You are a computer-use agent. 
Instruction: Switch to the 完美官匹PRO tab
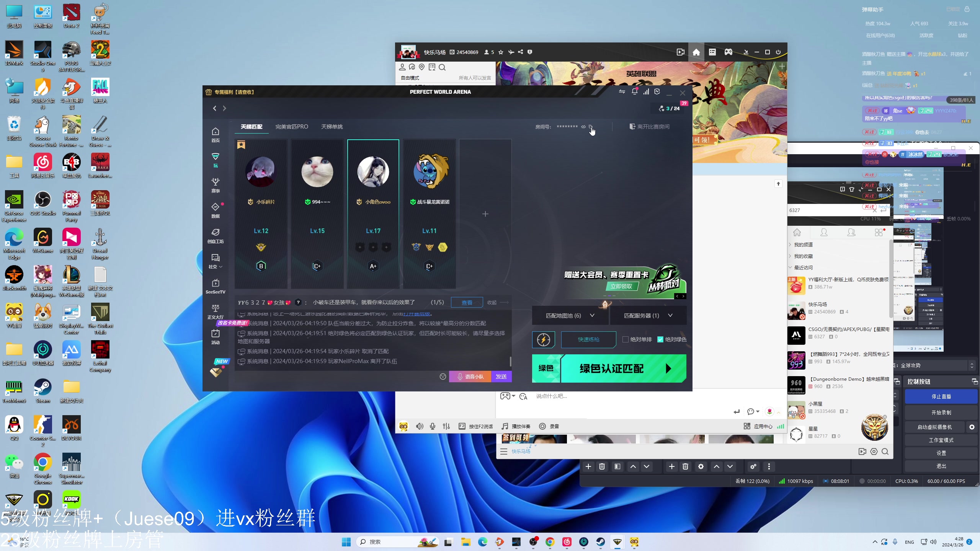(x=292, y=127)
